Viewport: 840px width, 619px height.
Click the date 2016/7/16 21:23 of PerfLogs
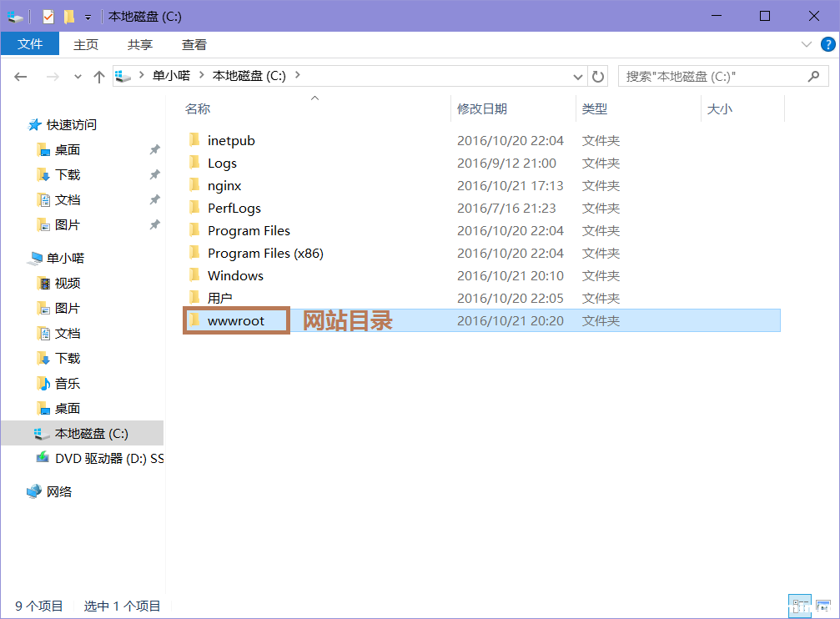click(x=506, y=208)
